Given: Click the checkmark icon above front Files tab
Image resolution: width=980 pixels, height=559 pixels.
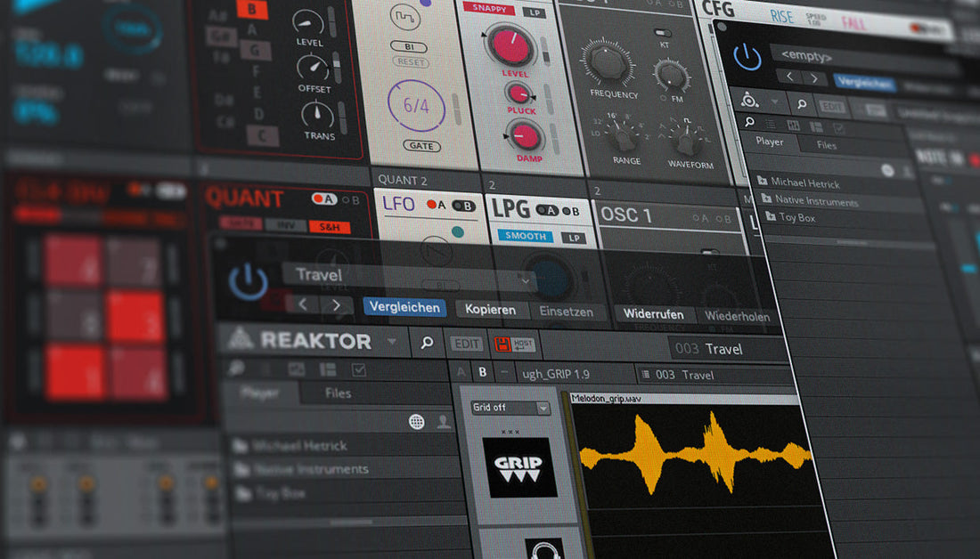Looking at the screenshot, I should (359, 369).
